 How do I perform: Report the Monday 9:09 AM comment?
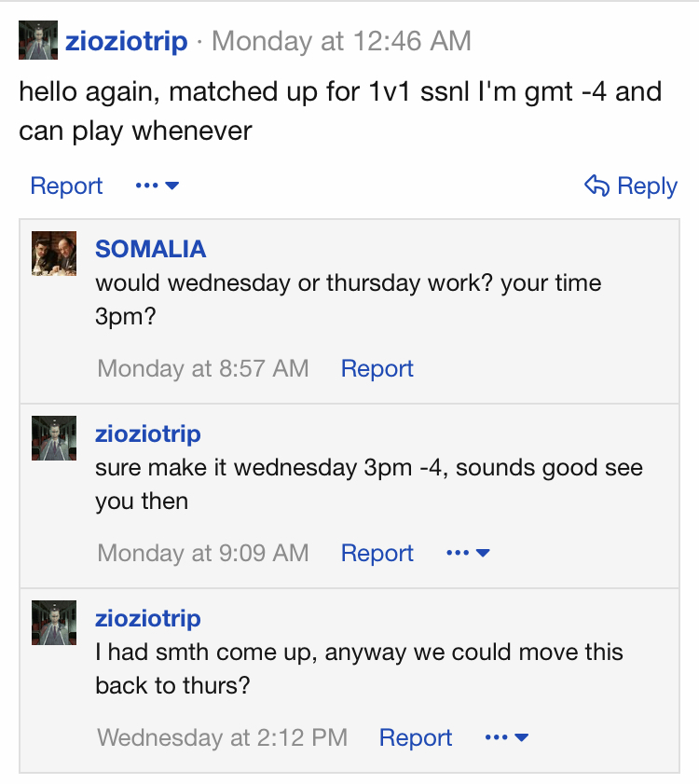(377, 553)
